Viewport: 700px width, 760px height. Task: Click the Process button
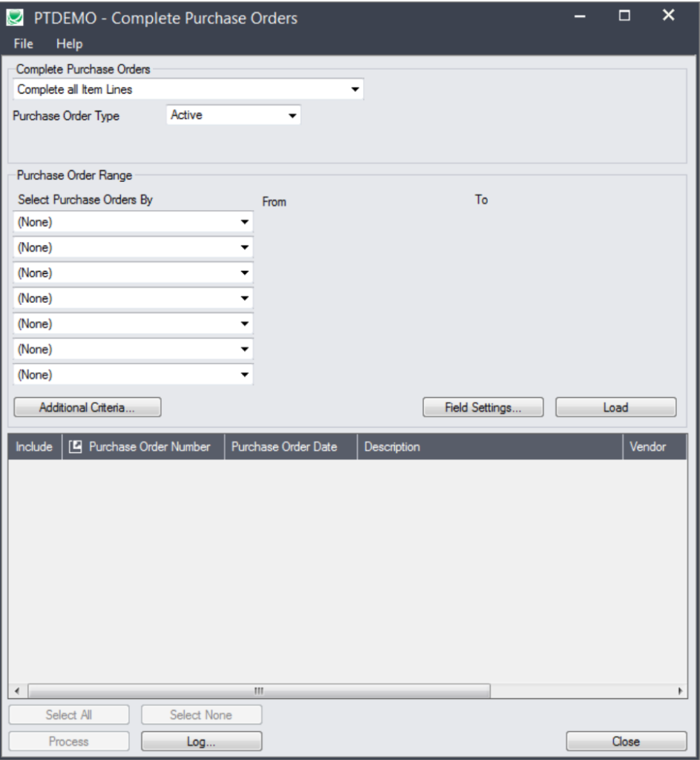click(x=69, y=741)
